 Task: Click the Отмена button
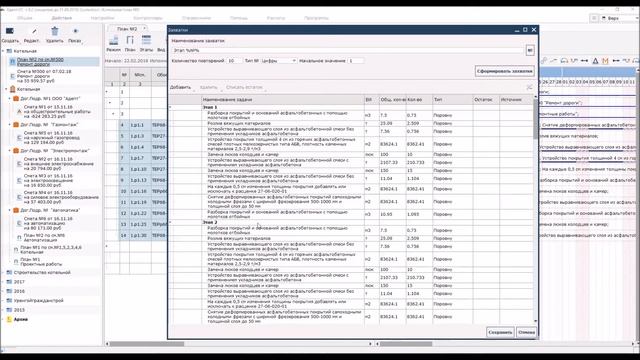526,332
